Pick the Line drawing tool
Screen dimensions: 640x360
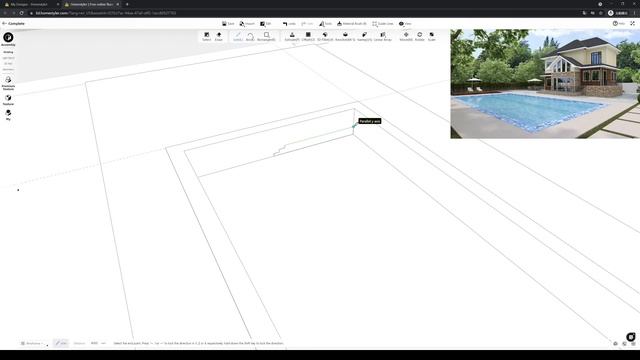238,36
